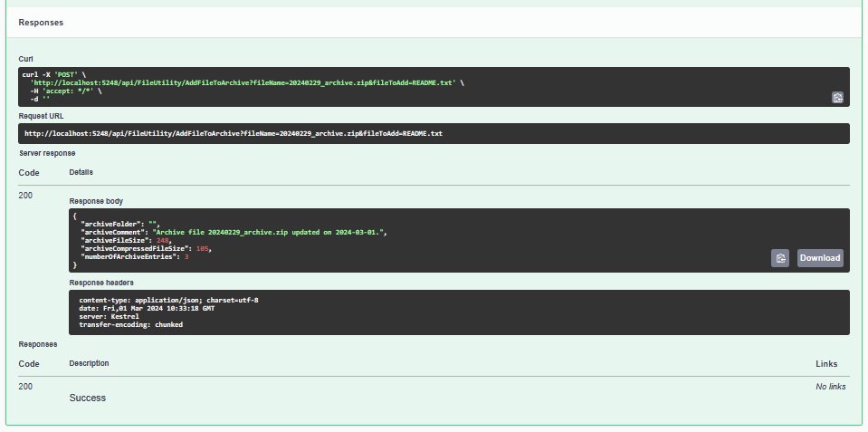Click the transfer-encoding: chunked header line
Image resolution: width=868 pixels, height=432 pixels.
(x=130, y=324)
